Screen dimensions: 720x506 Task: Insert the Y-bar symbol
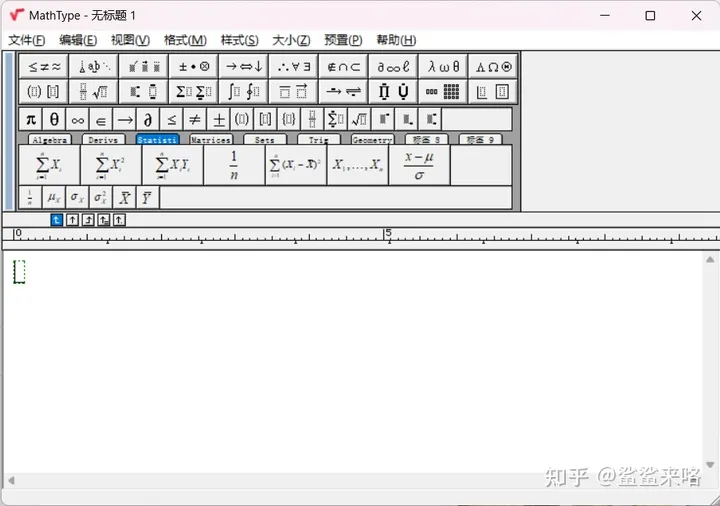click(x=147, y=198)
